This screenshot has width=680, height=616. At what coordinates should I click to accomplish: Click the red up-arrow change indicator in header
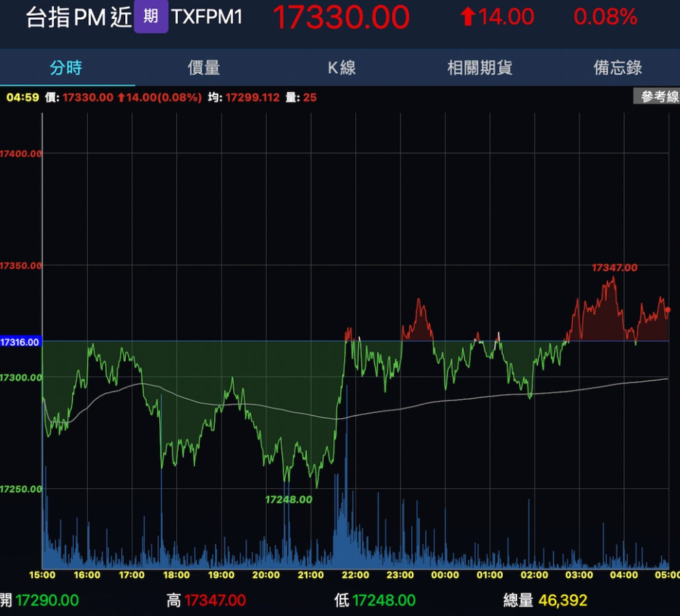point(468,17)
